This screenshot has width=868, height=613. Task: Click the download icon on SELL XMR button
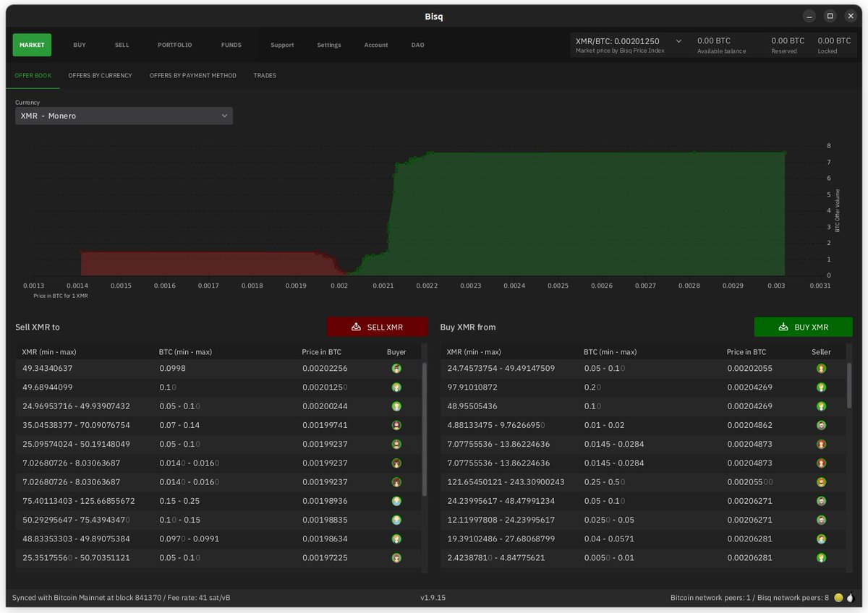pos(356,327)
